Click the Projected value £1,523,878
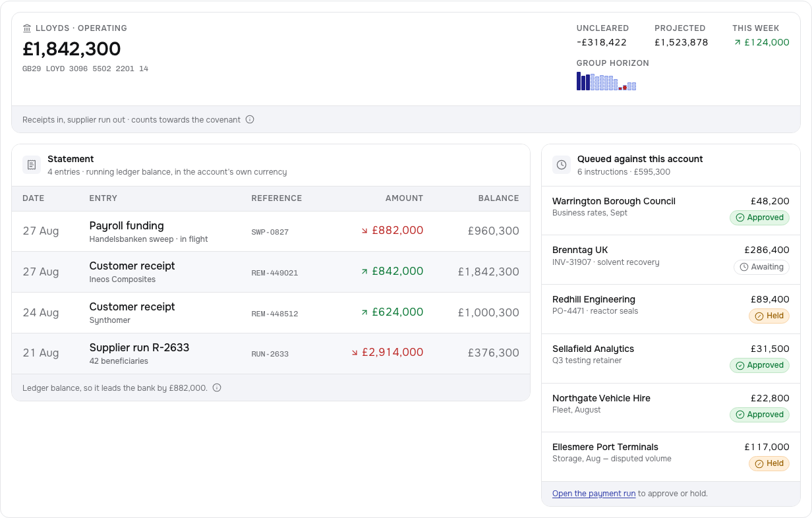Image resolution: width=812 pixels, height=518 pixels. tap(681, 42)
